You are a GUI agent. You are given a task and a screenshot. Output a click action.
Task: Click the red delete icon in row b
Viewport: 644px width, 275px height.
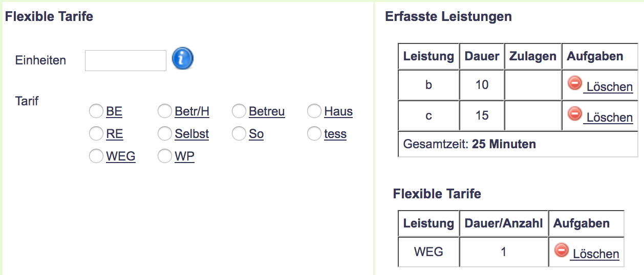[575, 83]
